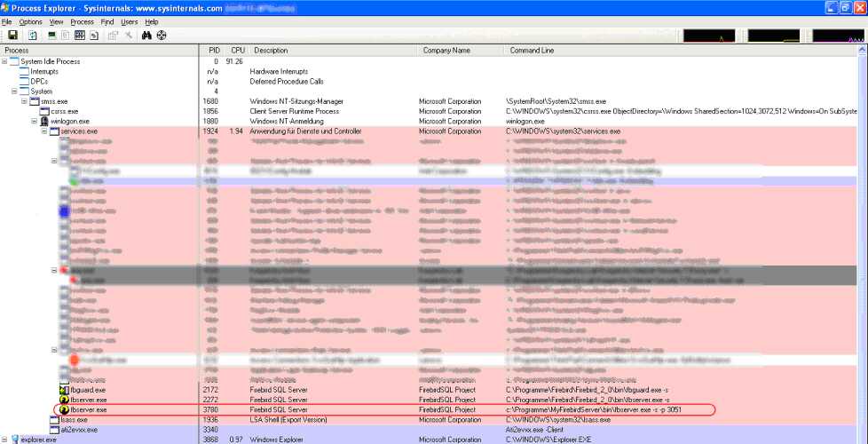Click 'Deferred Procedure Calls' description
The height and width of the screenshot is (444, 868).
pyautogui.click(x=287, y=82)
